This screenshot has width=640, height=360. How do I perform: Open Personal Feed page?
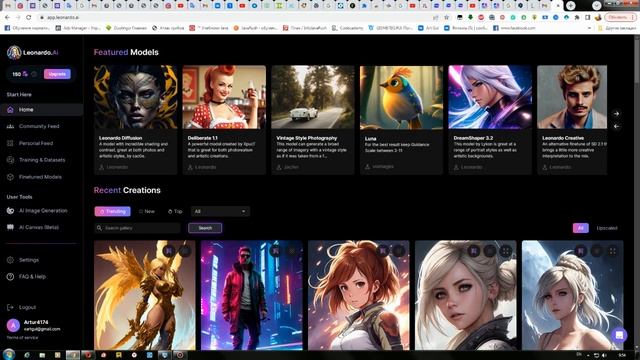36,143
